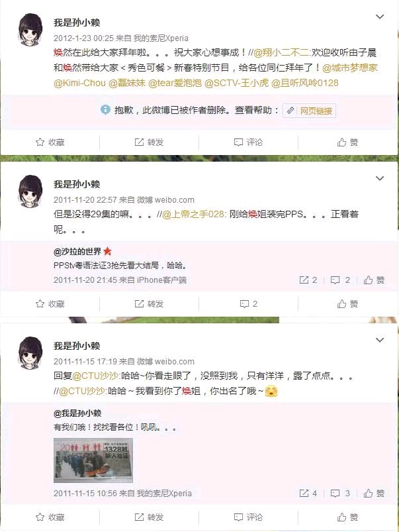Open the 2 comments on 2011-11-20 post

click(248, 303)
